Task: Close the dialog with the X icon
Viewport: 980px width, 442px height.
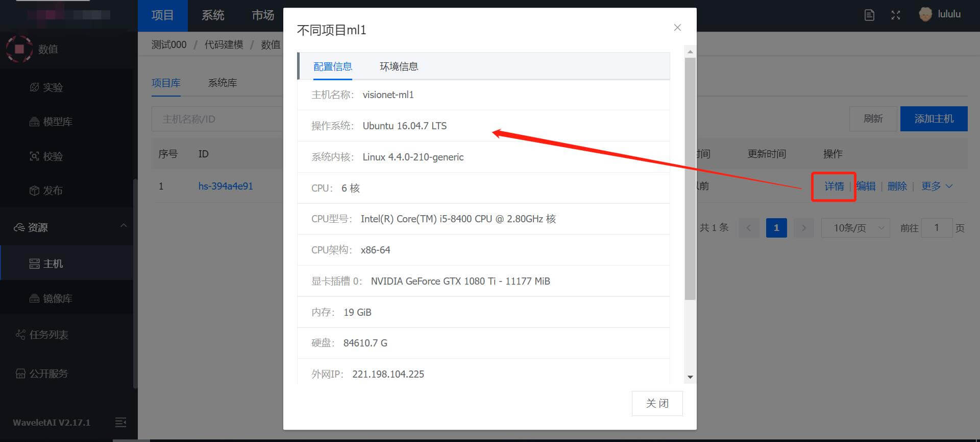Action: (x=677, y=28)
